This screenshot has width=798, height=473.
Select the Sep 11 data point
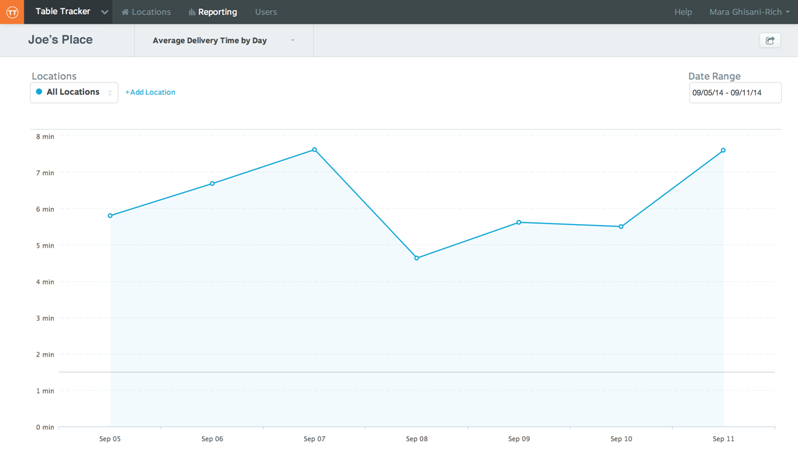[723, 150]
